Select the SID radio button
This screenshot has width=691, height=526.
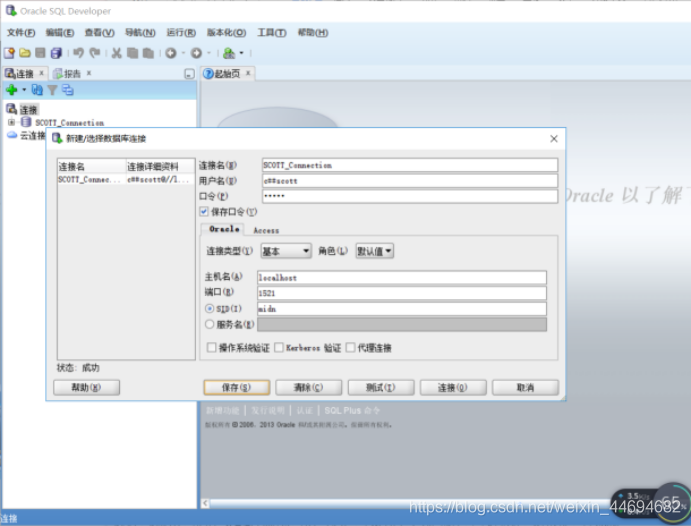tap(210, 308)
